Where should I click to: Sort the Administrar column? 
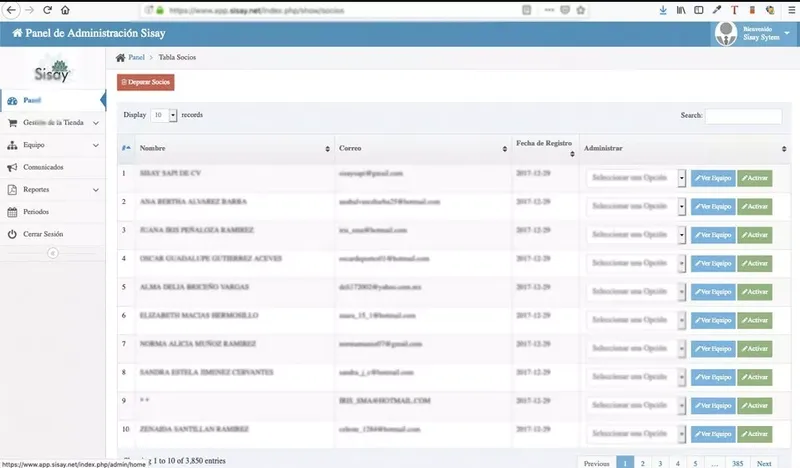coord(685,148)
